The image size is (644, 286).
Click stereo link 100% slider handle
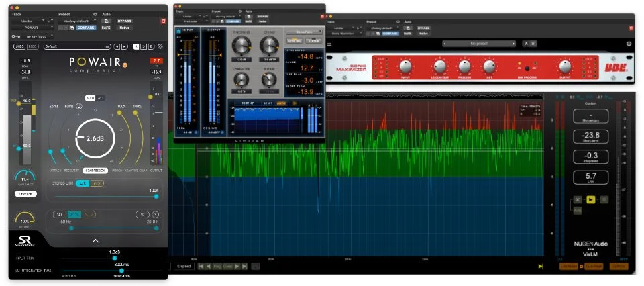point(156,197)
